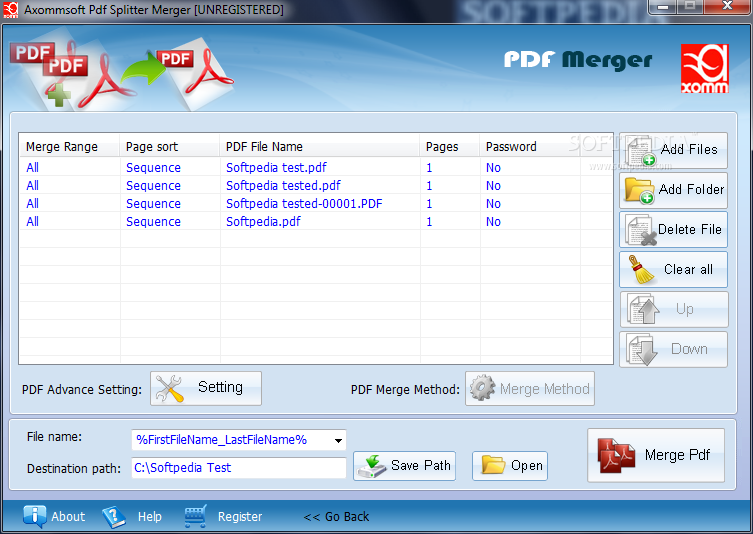The width and height of the screenshot is (753, 534).
Task: Click All range of Softpedia.pdf row
Action: pyautogui.click(x=32, y=222)
